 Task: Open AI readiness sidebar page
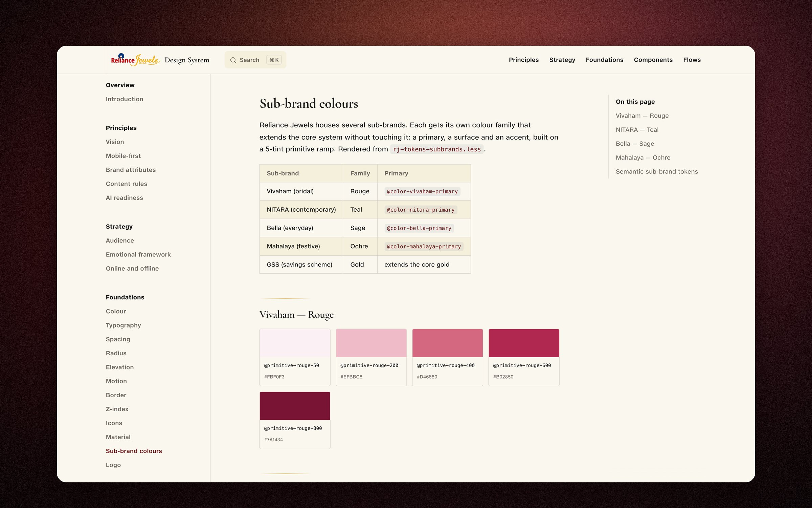[124, 197]
